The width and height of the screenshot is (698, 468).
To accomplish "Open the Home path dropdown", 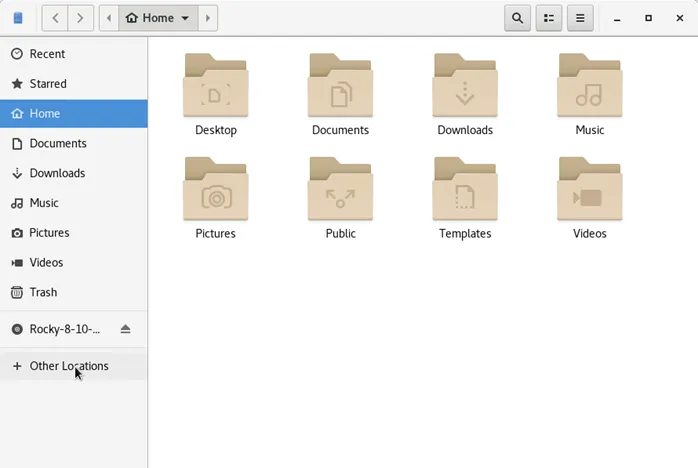I will pos(158,18).
